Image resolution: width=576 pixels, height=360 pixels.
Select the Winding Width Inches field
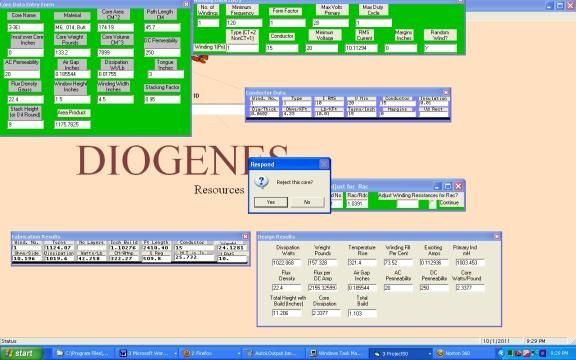115,100
